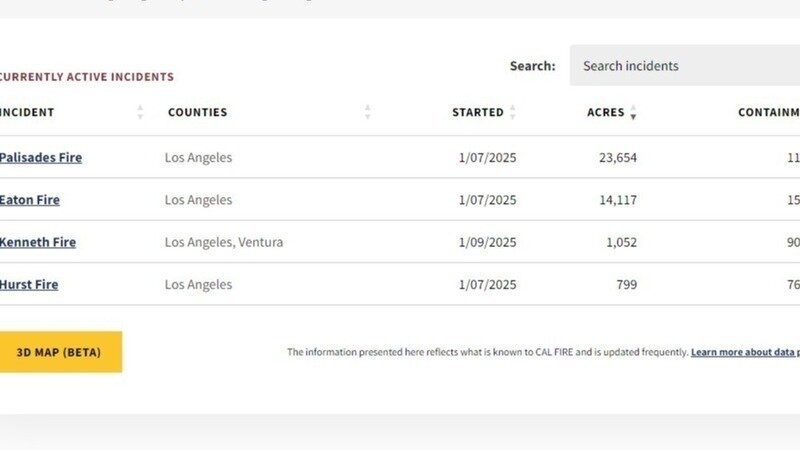Open the Eaton Fire incident link
Screen dimensions: 800x450
pos(30,200)
